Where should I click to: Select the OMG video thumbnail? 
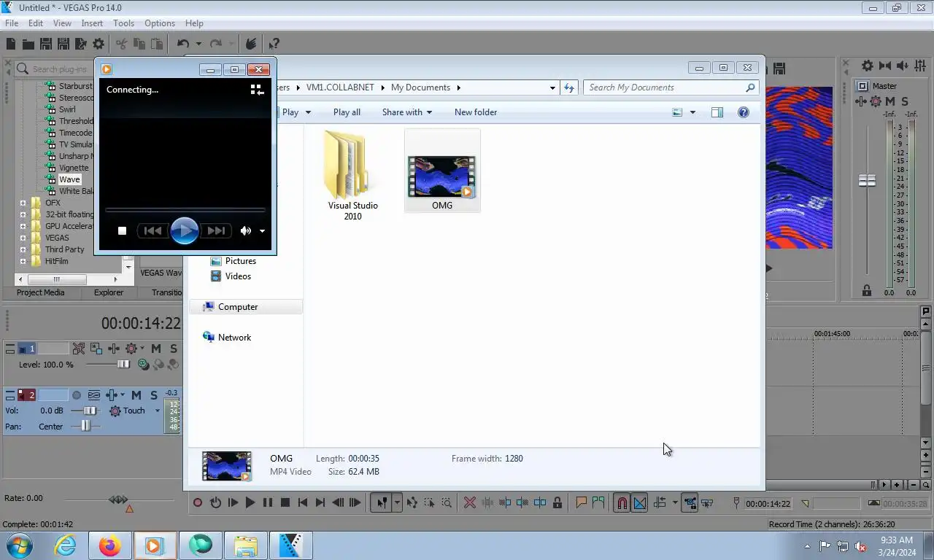[x=441, y=171]
